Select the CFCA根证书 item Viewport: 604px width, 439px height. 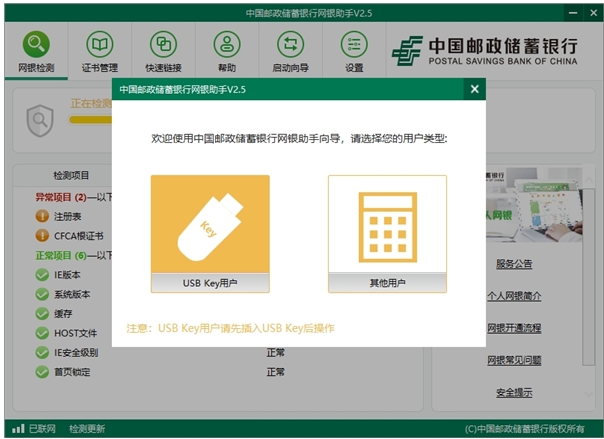pos(79,236)
